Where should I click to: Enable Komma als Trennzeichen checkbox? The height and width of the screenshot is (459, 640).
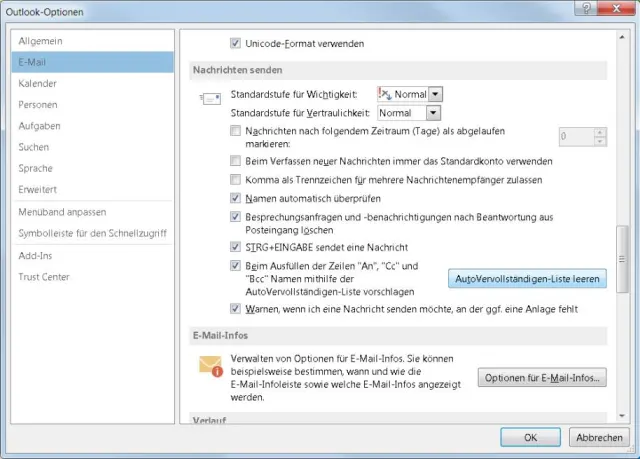(x=235, y=180)
